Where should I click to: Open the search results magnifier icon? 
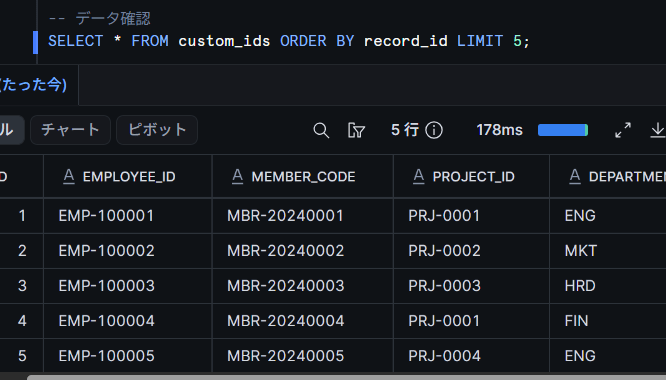(321, 130)
